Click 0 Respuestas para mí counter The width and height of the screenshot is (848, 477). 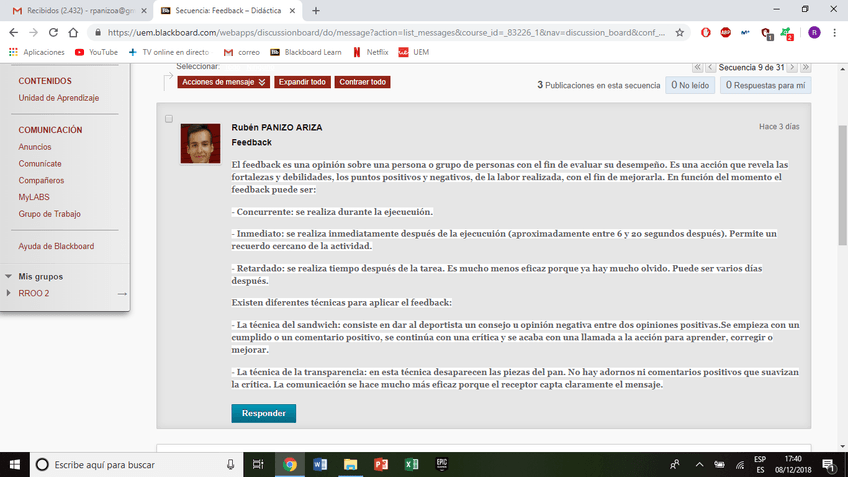point(765,85)
